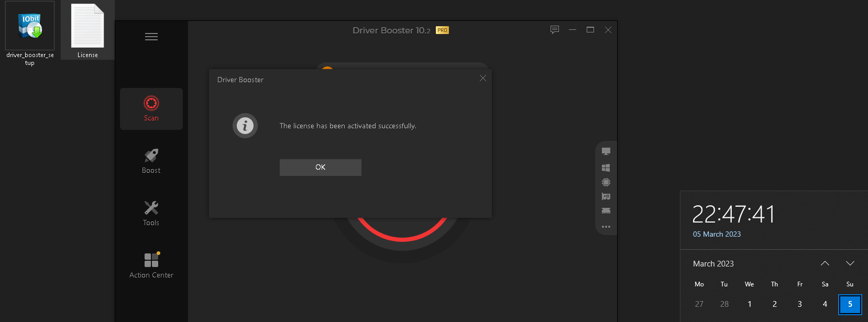The image size is (868, 322).
Task: Select Thursday 2 in the calendar
Action: click(x=775, y=304)
